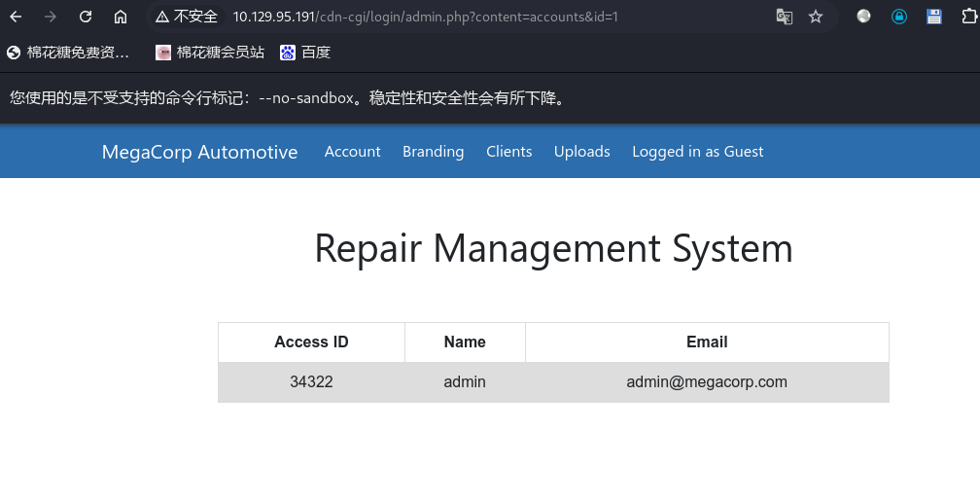This screenshot has height=504, width=980.
Task: Click the grey globe extension icon
Action: pos(863,17)
